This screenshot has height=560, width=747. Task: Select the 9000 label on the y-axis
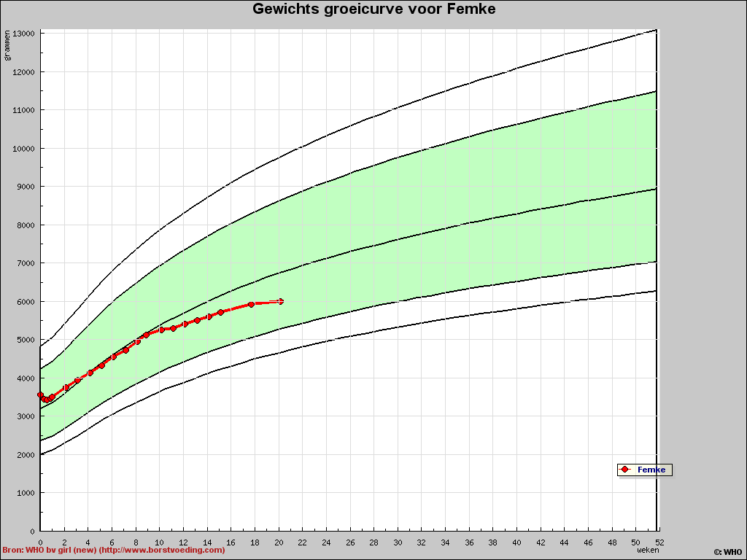(x=26, y=187)
